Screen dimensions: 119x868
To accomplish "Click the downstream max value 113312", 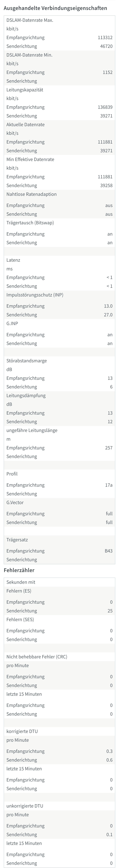I will point(105,37).
